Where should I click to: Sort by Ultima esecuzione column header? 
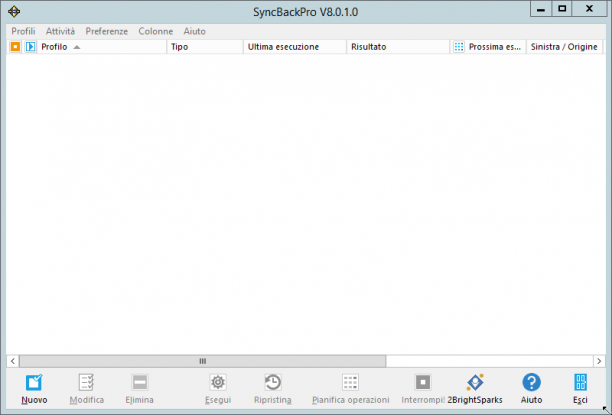295,47
